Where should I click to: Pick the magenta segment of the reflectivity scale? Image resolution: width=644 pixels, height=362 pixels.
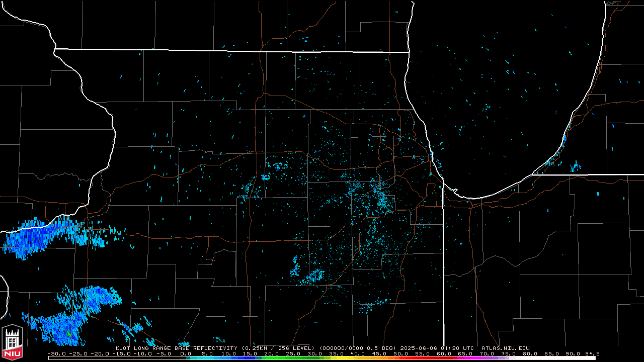coord(469,358)
